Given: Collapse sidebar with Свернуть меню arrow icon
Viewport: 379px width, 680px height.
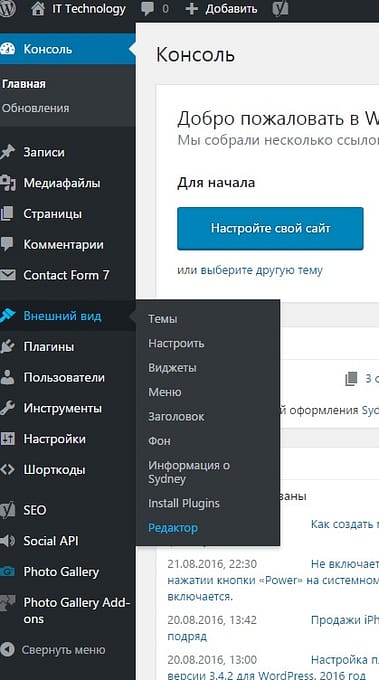Looking at the screenshot, I should (7, 650).
